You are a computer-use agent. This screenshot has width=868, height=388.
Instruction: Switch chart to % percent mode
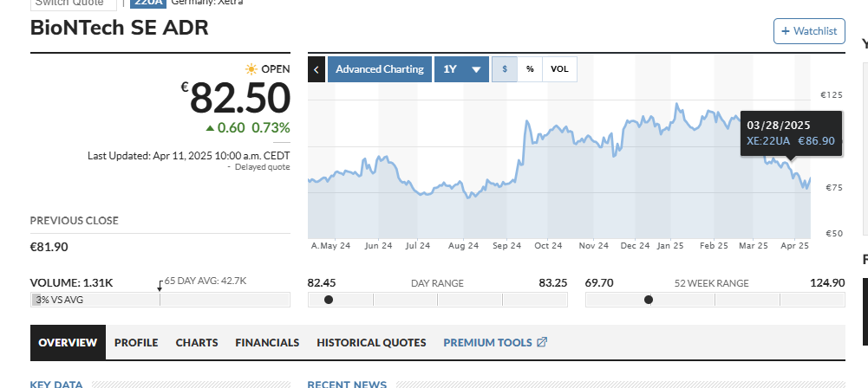click(x=530, y=69)
